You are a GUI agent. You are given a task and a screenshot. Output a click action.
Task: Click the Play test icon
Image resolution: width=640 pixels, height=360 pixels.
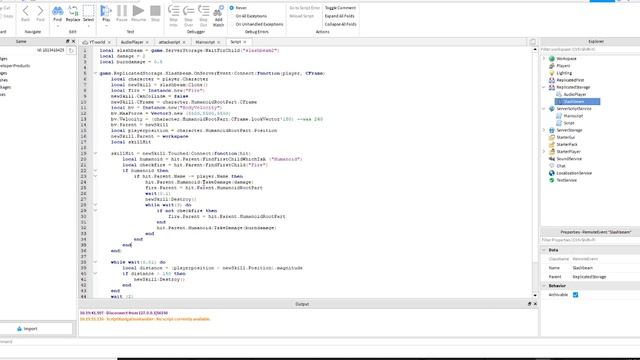pyautogui.click(x=106, y=11)
